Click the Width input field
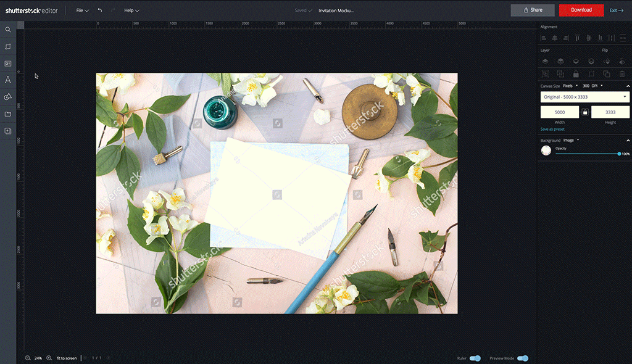The image size is (632, 364). [x=559, y=112]
